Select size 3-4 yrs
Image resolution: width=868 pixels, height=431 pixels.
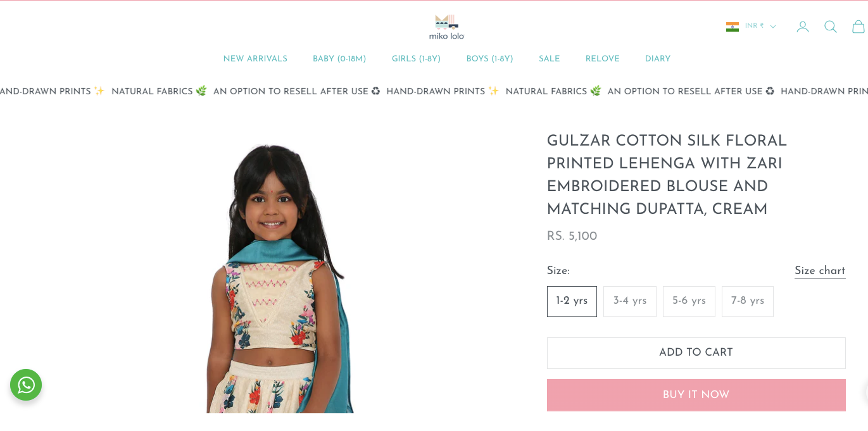(630, 301)
